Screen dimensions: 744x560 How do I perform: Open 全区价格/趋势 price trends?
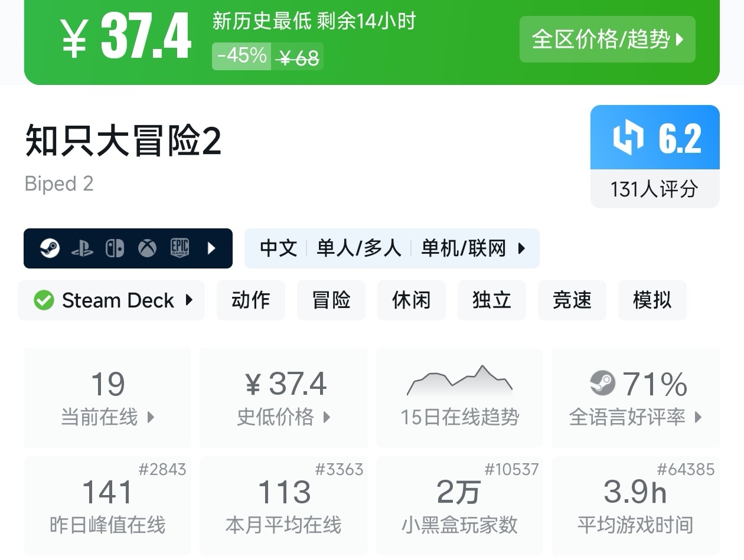(x=607, y=40)
